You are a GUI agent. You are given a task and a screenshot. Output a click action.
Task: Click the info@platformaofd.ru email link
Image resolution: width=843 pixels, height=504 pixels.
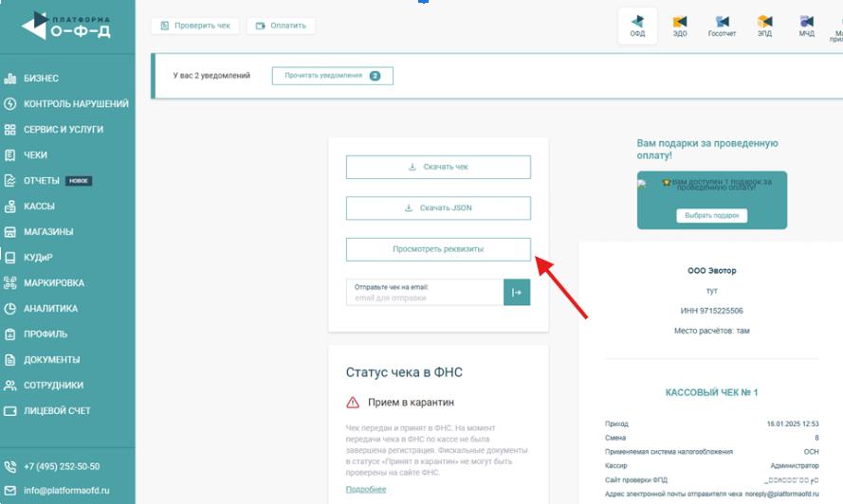pyautogui.click(x=66, y=491)
